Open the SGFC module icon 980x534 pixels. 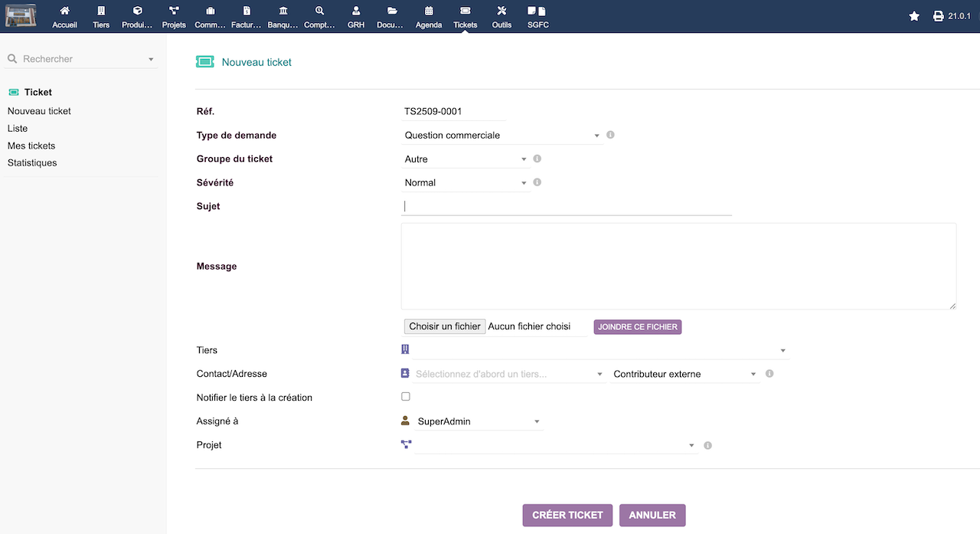click(x=537, y=11)
